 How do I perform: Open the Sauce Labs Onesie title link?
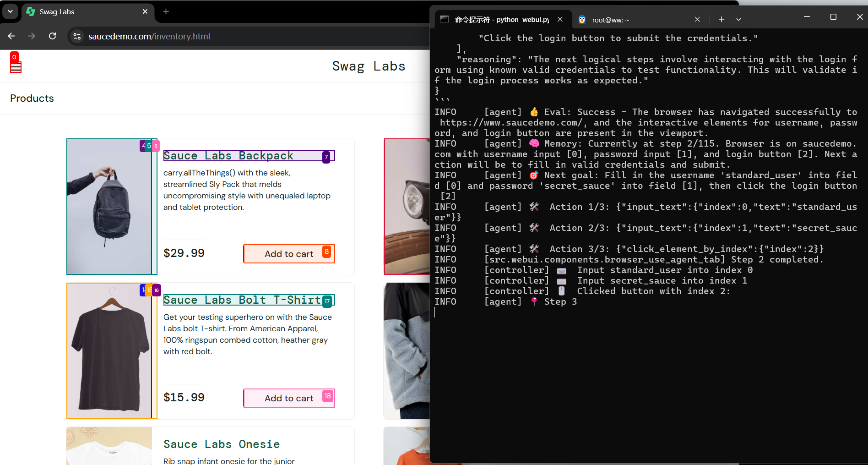pyautogui.click(x=222, y=444)
